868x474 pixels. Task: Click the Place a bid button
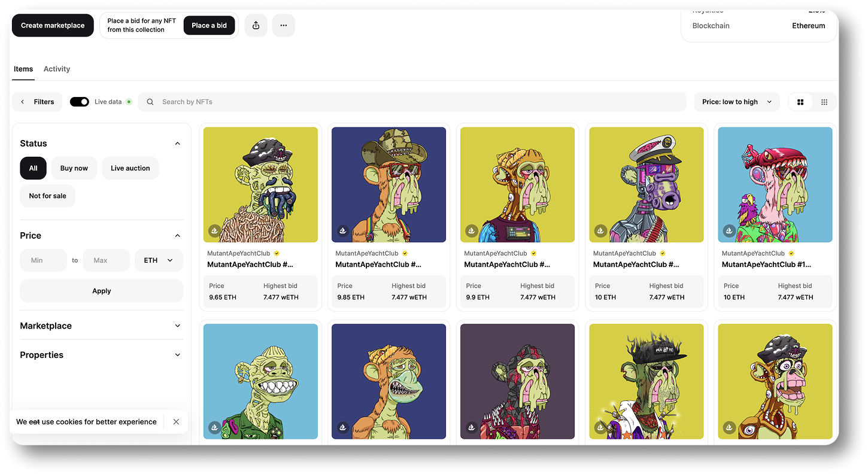click(x=210, y=25)
